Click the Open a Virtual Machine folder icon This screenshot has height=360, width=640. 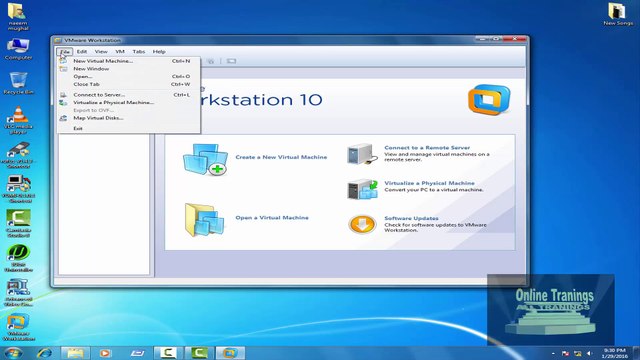tap(204, 220)
